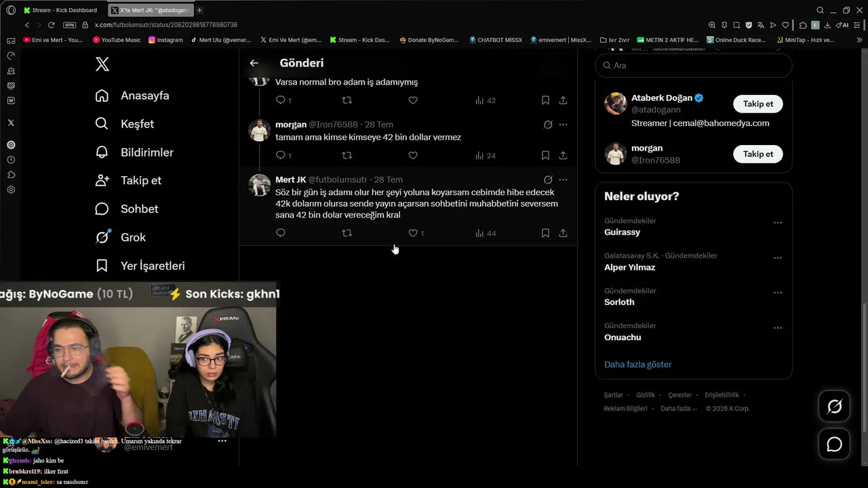868x488 pixels.
Task: Share Mert JK's reply
Action: click(x=563, y=233)
